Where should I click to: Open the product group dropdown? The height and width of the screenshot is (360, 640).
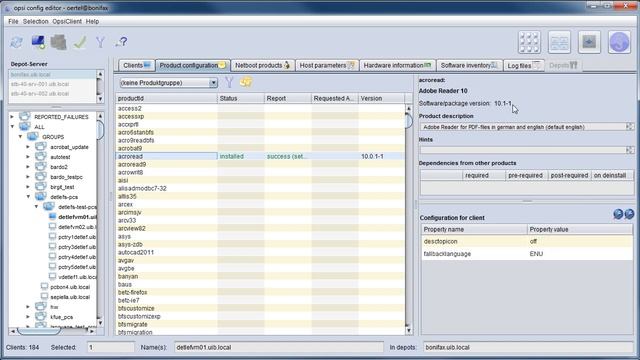213,83
